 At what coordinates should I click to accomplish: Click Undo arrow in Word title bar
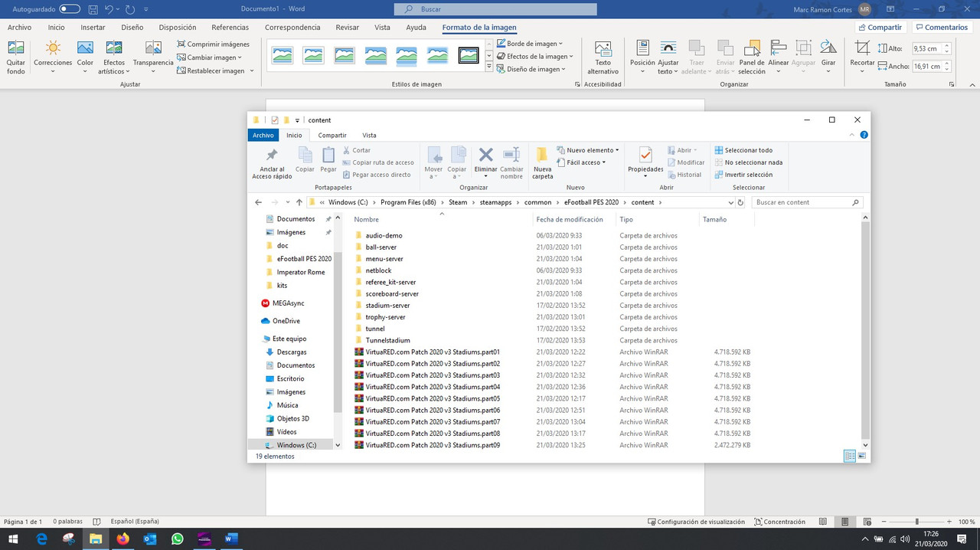coord(109,9)
